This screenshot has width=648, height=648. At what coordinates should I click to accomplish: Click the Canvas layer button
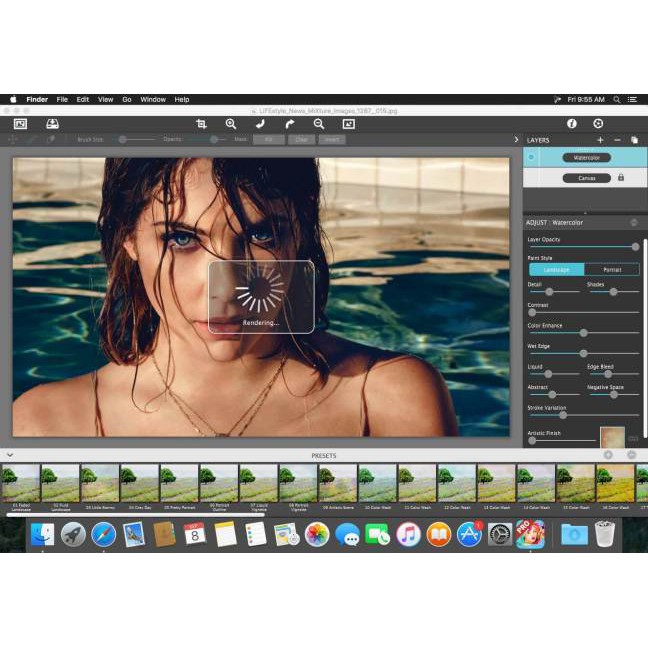[586, 178]
